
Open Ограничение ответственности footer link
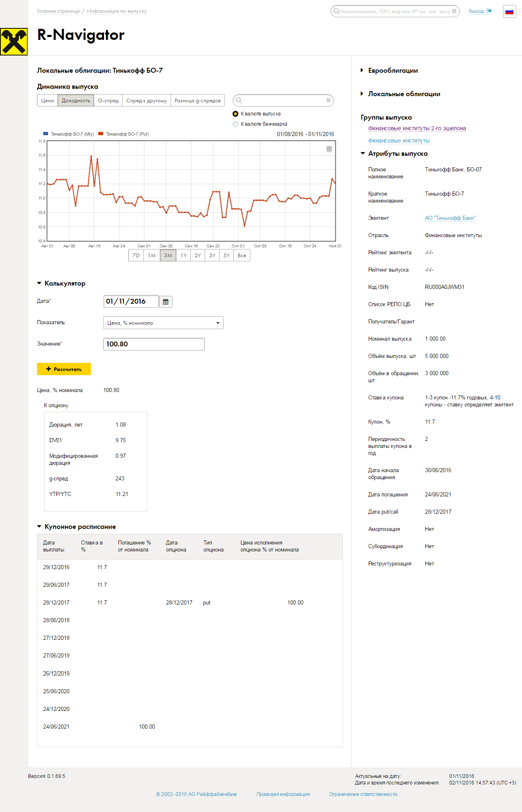(363, 794)
